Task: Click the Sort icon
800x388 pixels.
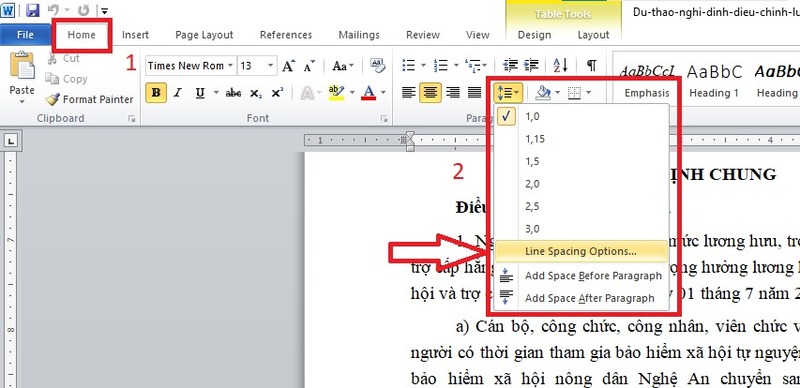Action: pos(560,65)
